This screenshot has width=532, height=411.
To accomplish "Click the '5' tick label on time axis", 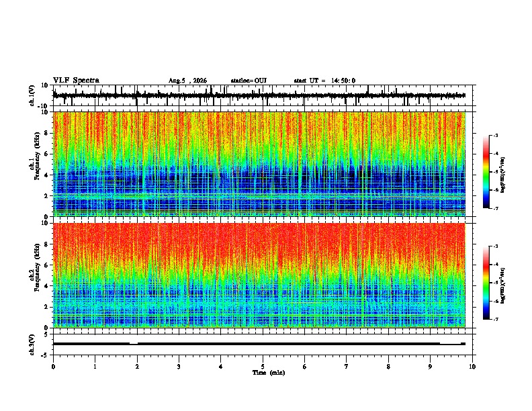I will click(263, 367).
